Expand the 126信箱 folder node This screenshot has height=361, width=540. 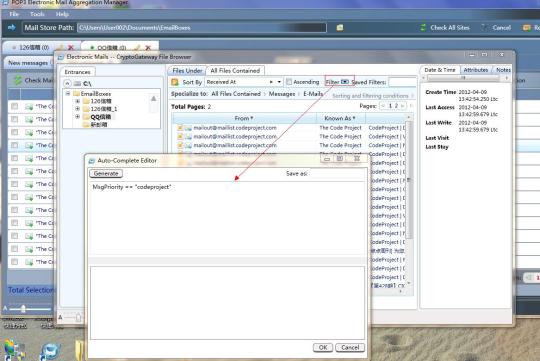point(77,101)
